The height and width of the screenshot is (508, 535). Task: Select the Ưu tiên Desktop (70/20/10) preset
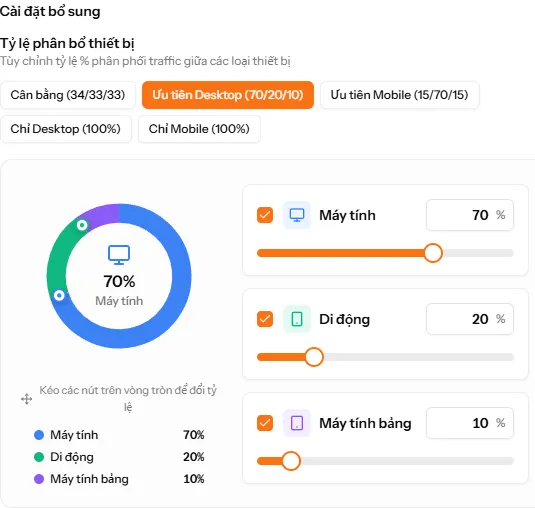[x=228, y=95]
